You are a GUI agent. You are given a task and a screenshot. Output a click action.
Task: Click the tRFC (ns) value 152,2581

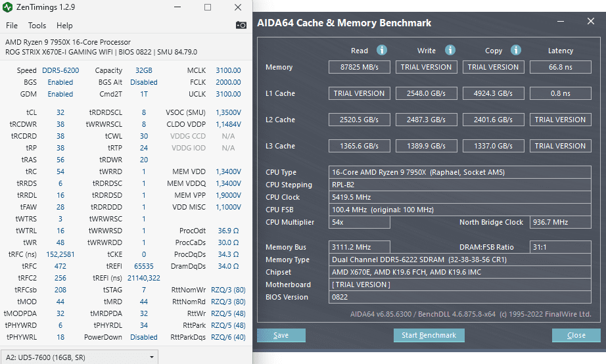[x=60, y=254]
